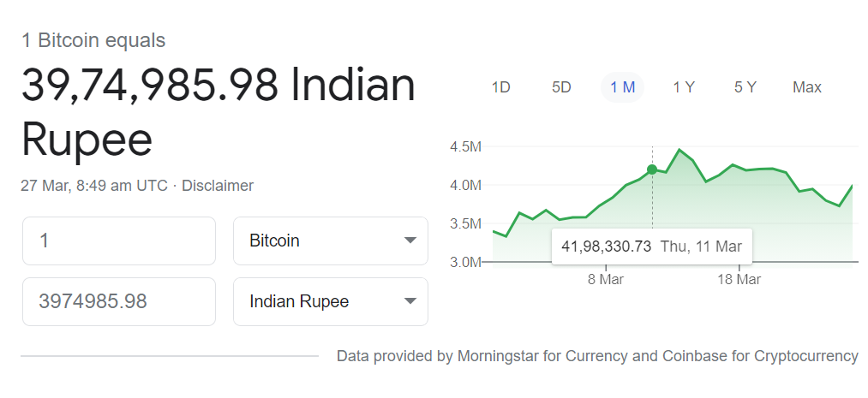Click the green data point on the chart
Image resolution: width=868 pixels, height=398 pixels.
click(652, 169)
